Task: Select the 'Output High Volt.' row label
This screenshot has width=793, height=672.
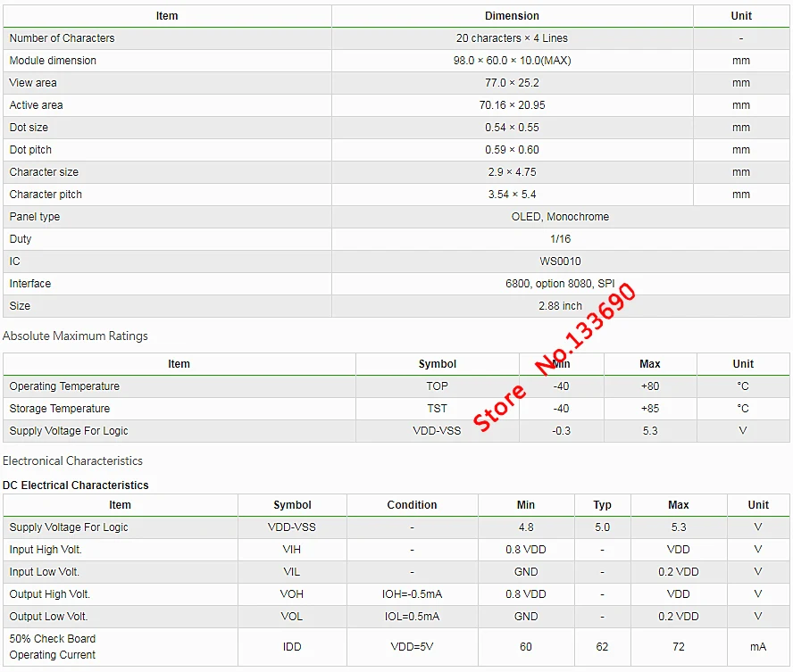Action: tap(50, 593)
